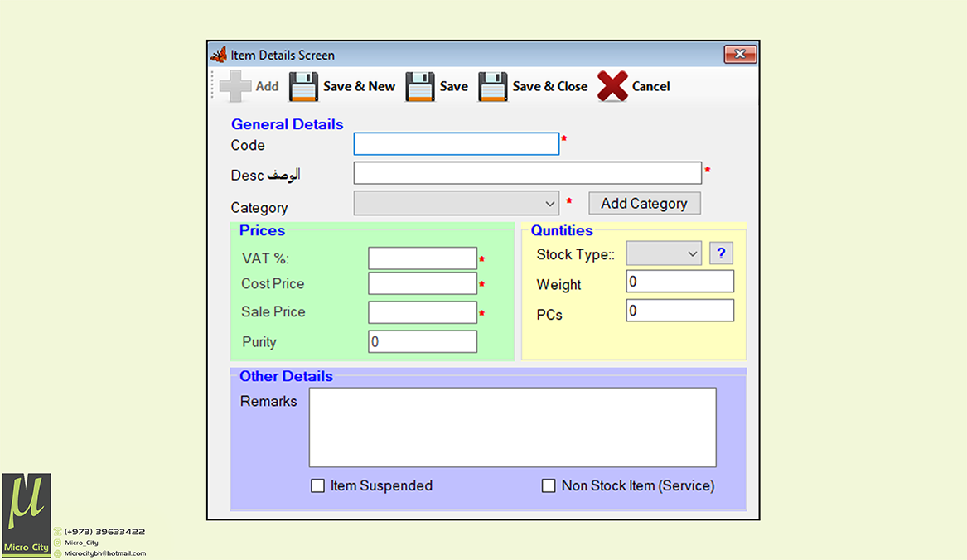
Task: Click the Micro_City account handle text
Action: pyautogui.click(x=81, y=543)
